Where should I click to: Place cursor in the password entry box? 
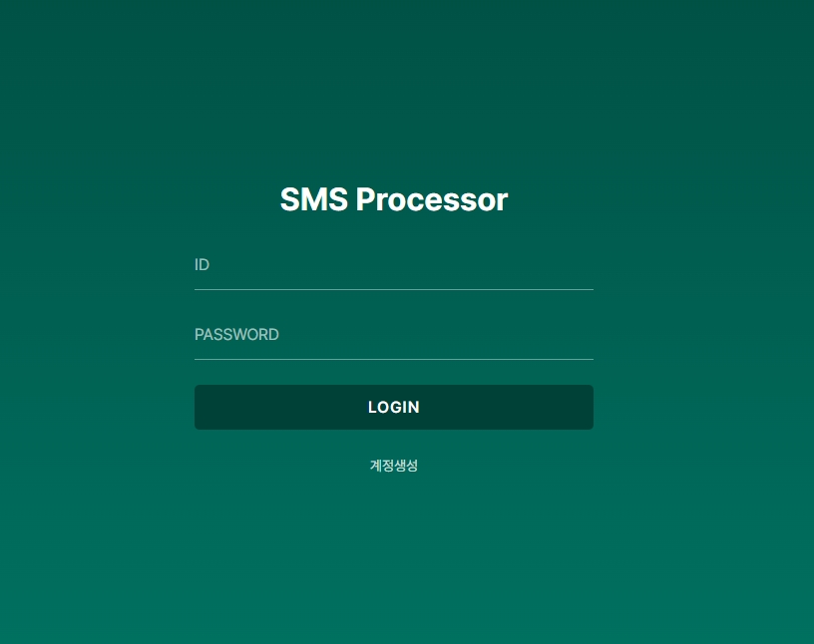tap(393, 335)
